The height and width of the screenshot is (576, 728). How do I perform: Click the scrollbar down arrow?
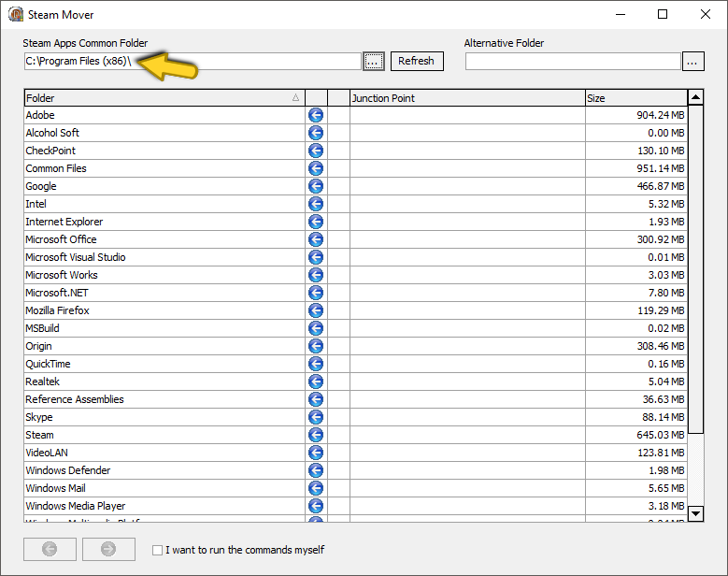[695, 513]
